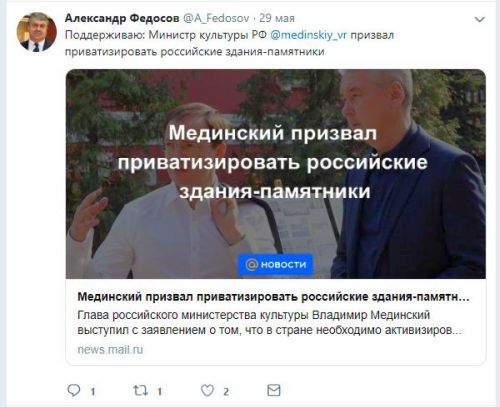Click the tweet text starting with Поддерживаю
The height and width of the screenshot is (407, 500).
point(229,43)
